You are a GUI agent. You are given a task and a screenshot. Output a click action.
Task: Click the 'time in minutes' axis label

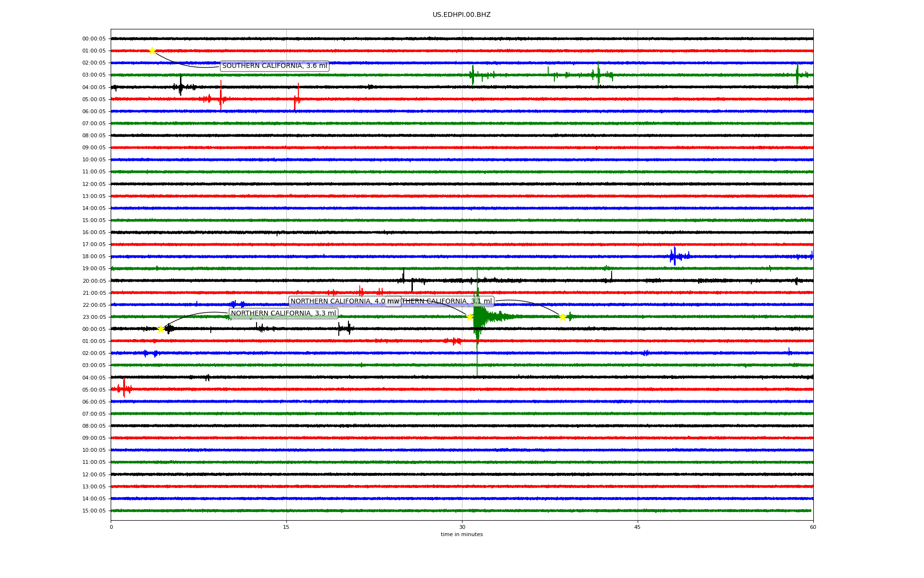click(461, 534)
